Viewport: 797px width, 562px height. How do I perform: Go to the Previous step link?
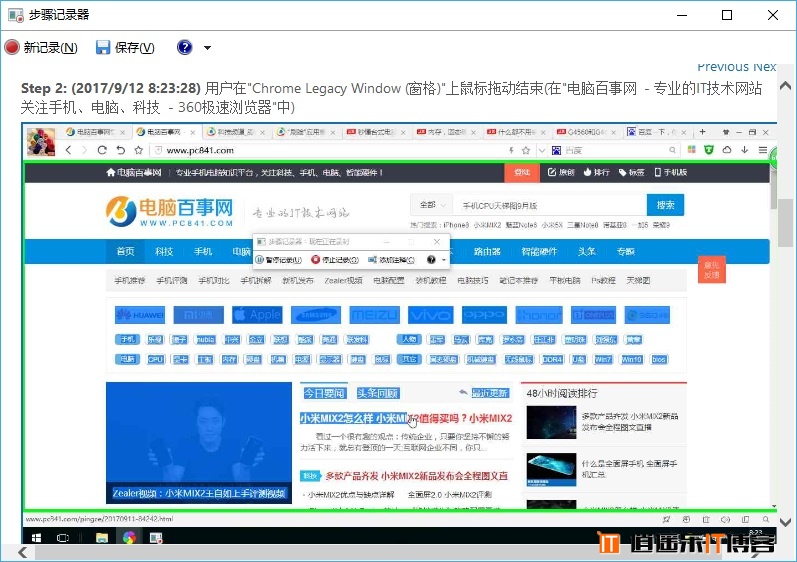pos(723,67)
